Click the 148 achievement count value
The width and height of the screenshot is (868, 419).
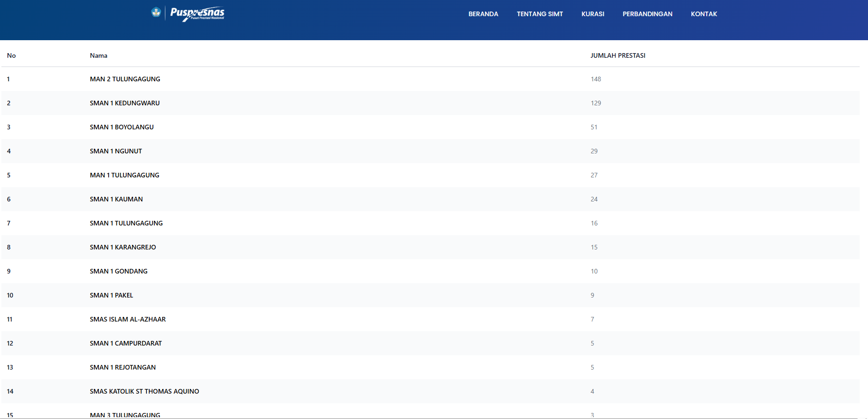[x=595, y=79]
